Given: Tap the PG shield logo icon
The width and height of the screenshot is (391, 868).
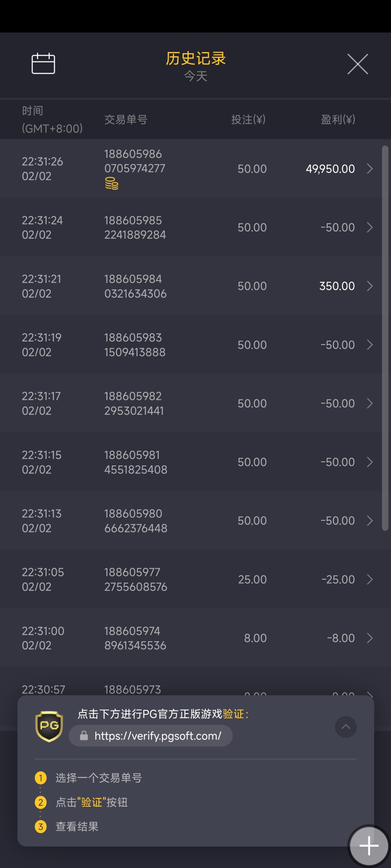Looking at the screenshot, I should tap(49, 726).
